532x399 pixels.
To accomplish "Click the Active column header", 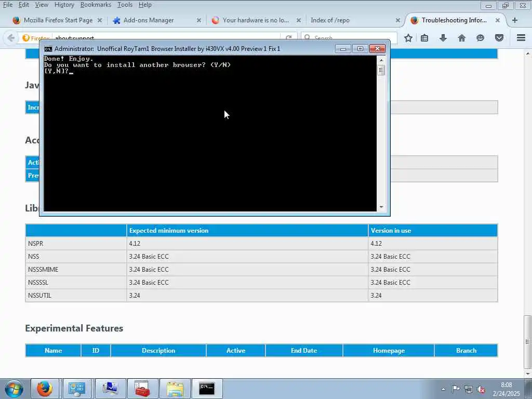I will click(x=236, y=351).
